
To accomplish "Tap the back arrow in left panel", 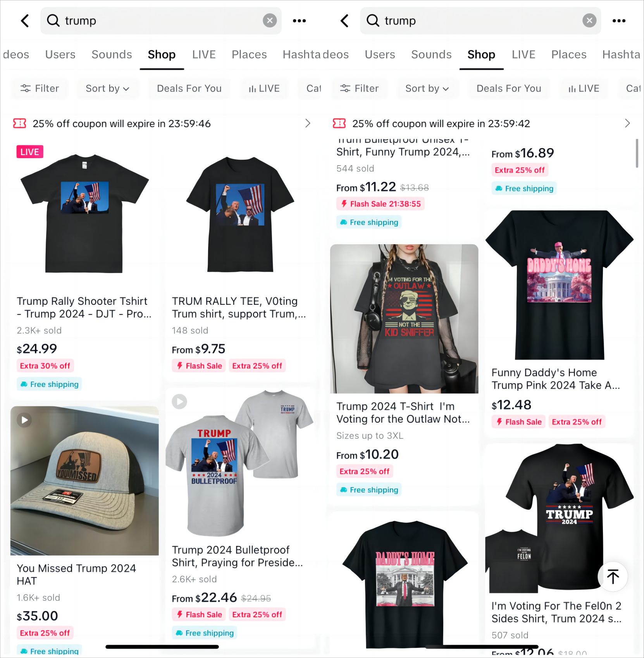I will [25, 21].
